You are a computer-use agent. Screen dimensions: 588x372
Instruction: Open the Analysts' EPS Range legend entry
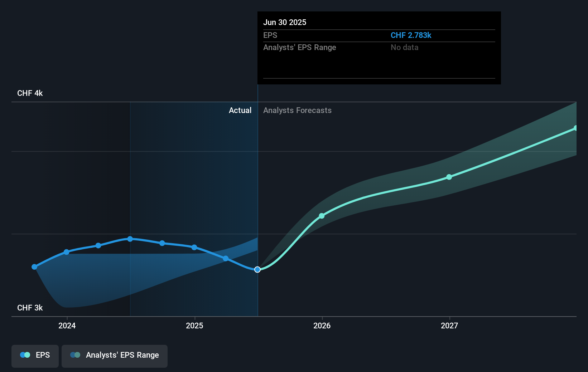coord(114,356)
